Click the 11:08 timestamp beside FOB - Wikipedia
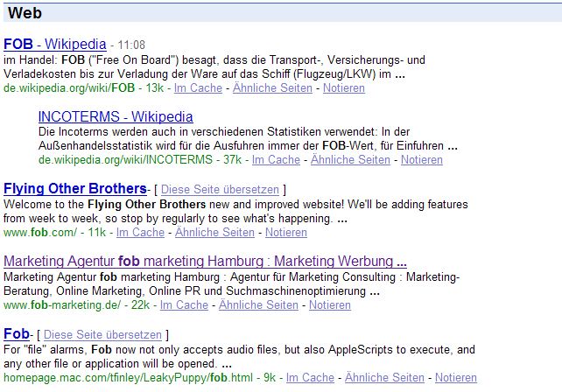 point(131,45)
